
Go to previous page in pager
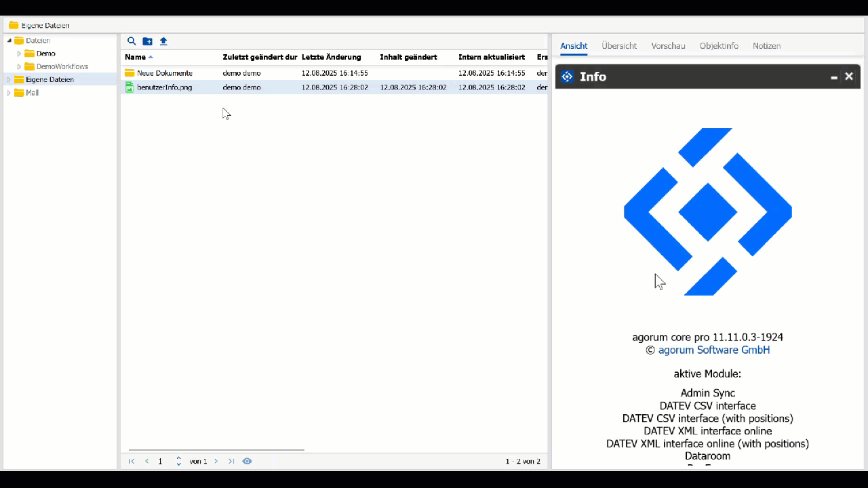[x=146, y=462]
